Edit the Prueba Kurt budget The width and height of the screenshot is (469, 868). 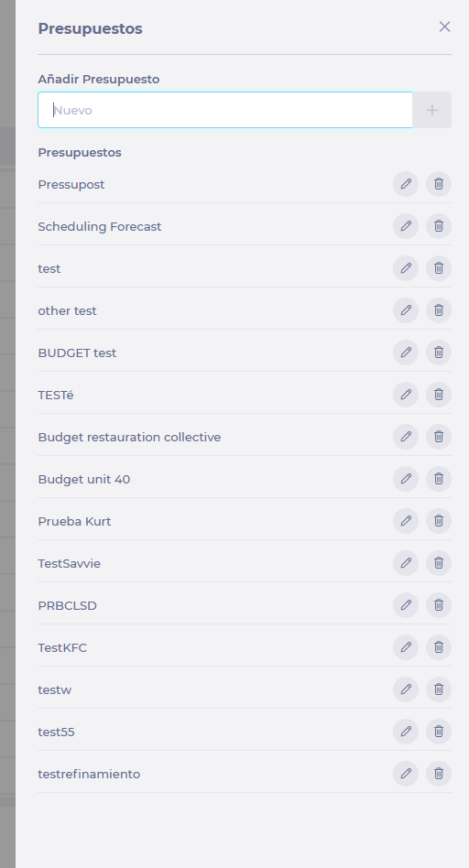tap(406, 520)
